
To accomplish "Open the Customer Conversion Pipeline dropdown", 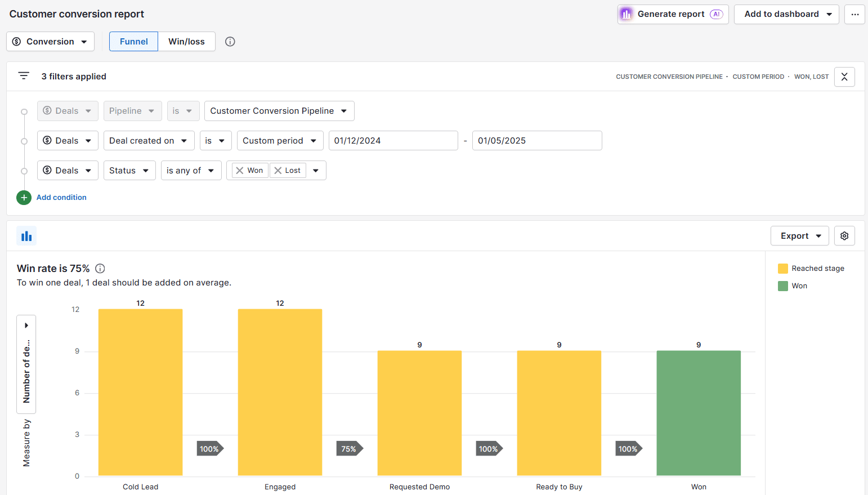I will click(x=279, y=111).
